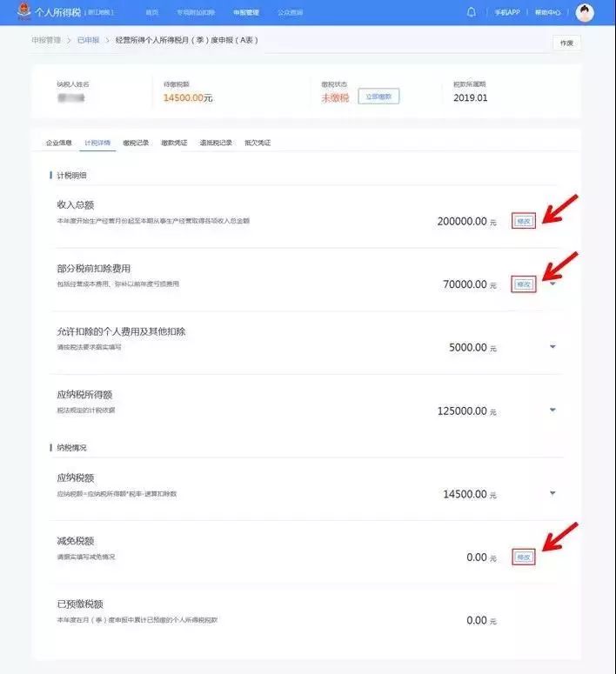This screenshot has width=616, height=674.
Task: Click 修改 next to 收入总额
Action: point(523,221)
